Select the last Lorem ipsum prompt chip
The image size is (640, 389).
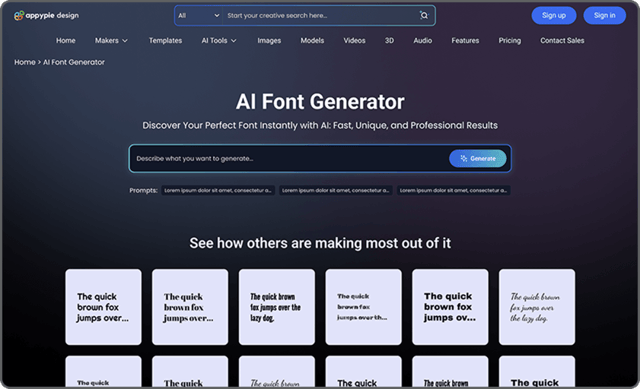pos(453,190)
